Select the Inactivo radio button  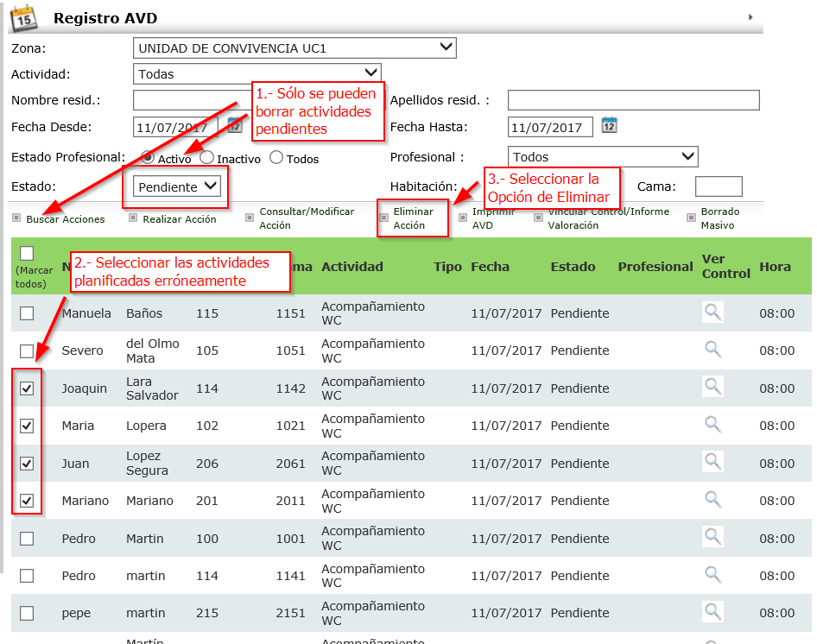pyautogui.click(x=207, y=158)
